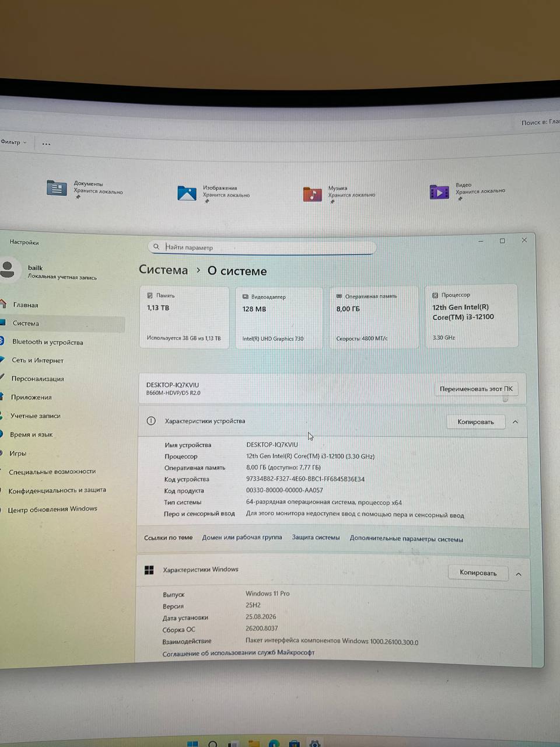Open Учетные записи settings
The width and height of the screenshot is (560, 747).
[x=36, y=416]
